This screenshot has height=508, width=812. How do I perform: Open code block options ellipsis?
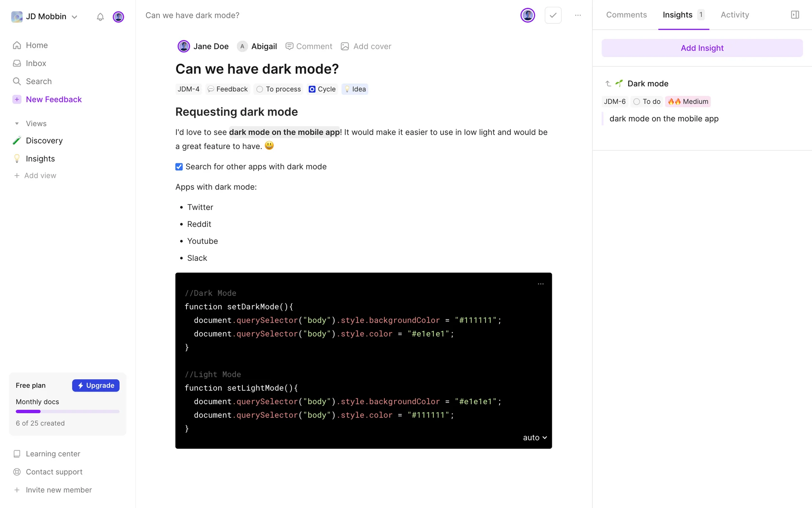[540, 284]
